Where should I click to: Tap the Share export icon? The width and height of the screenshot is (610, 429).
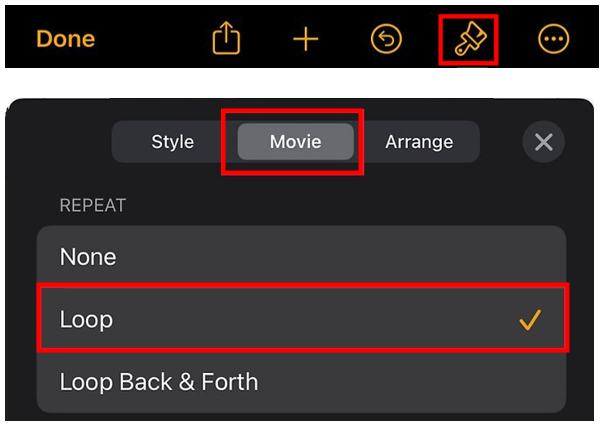point(226,38)
